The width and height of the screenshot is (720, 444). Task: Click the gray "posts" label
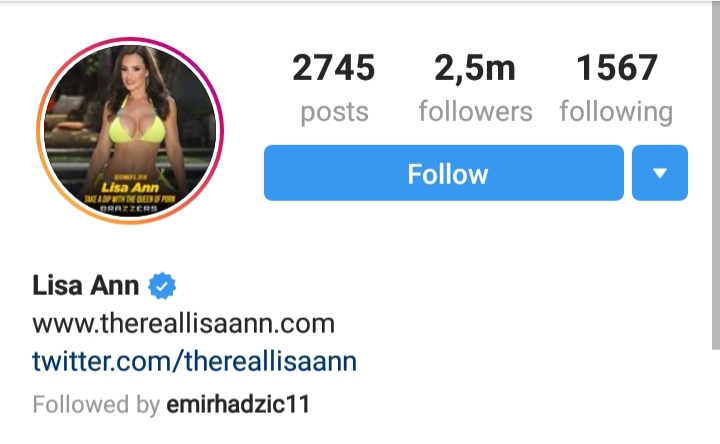click(334, 112)
